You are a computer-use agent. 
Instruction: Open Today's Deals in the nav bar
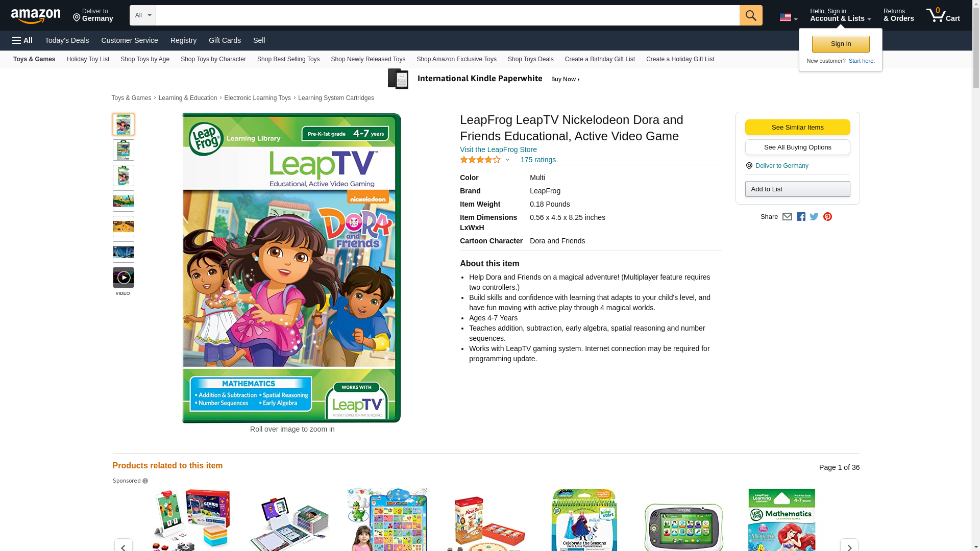pyautogui.click(x=67, y=40)
